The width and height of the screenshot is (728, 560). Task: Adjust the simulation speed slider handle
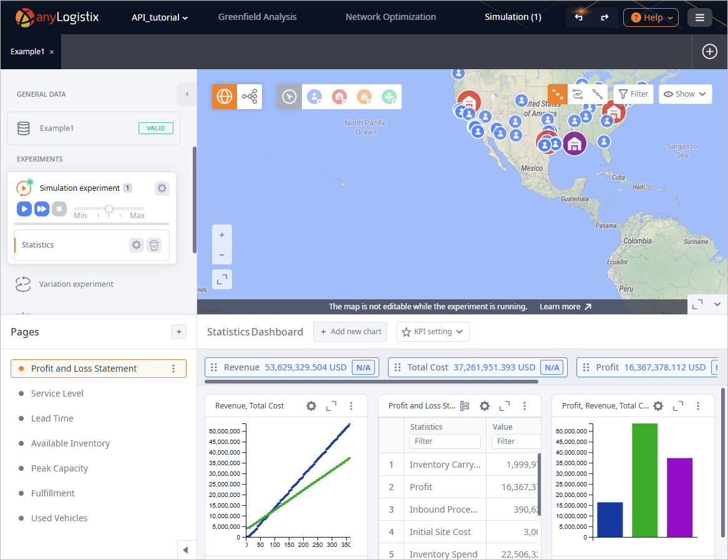pyautogui.click(x=109, y=208)
